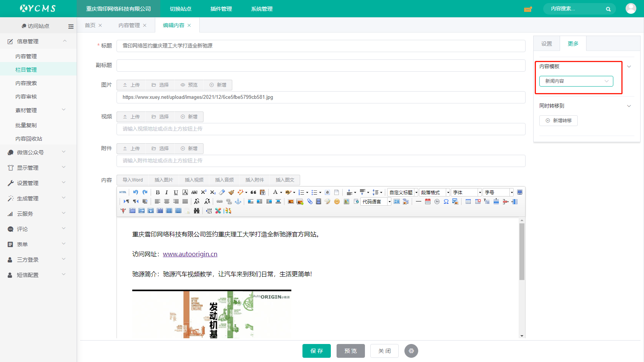
Task: Toggle editor fullscreen with monitor icon
Action: point(520,192)
